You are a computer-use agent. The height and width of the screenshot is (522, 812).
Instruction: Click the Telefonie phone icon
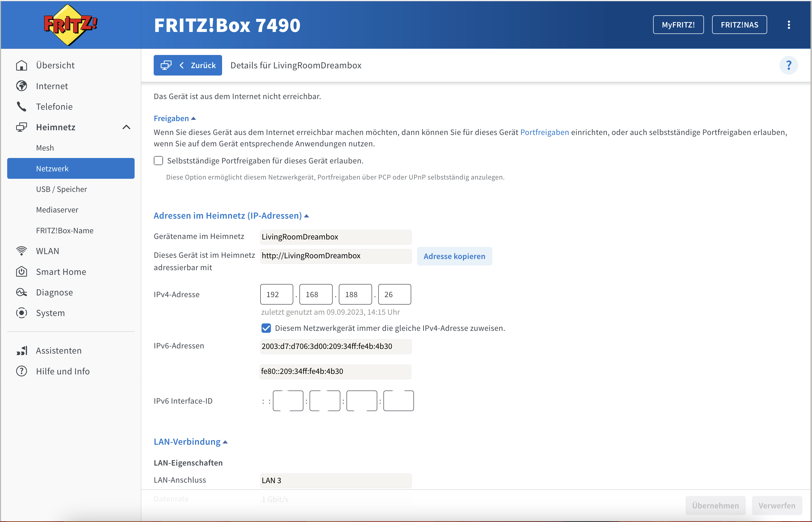point(21,106)
